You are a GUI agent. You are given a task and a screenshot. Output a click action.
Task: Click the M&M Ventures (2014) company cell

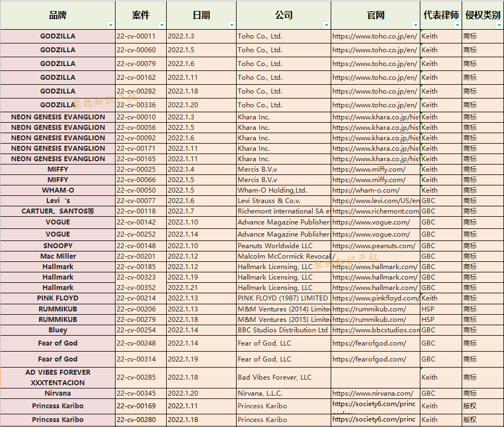(283, 309)
